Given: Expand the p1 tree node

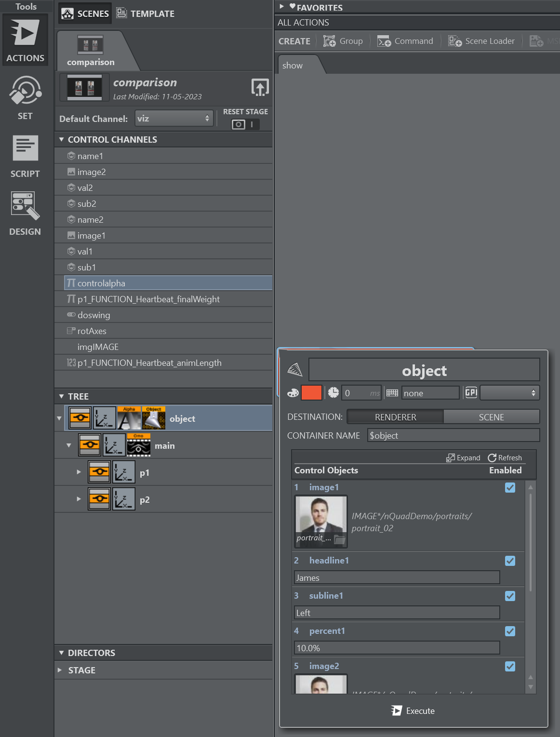Looking at the screenshot, I should click(x=79, y=472).
